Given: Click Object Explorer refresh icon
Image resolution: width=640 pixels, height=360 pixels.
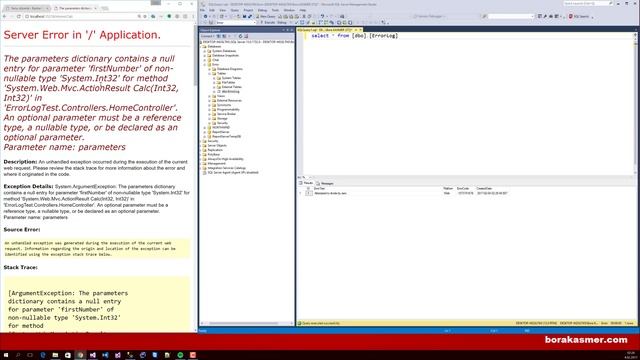Looking at the screenshot, I should 240,36.
